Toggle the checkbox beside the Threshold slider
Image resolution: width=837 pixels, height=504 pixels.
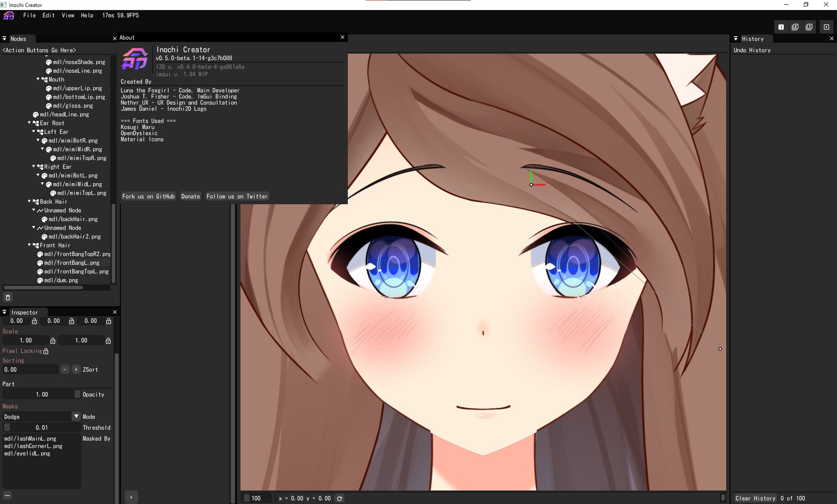coord(7,427)
